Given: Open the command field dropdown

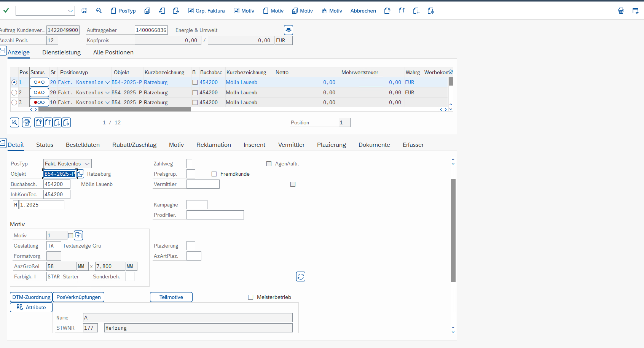Looking at the screenshot, I should (70, 11).
